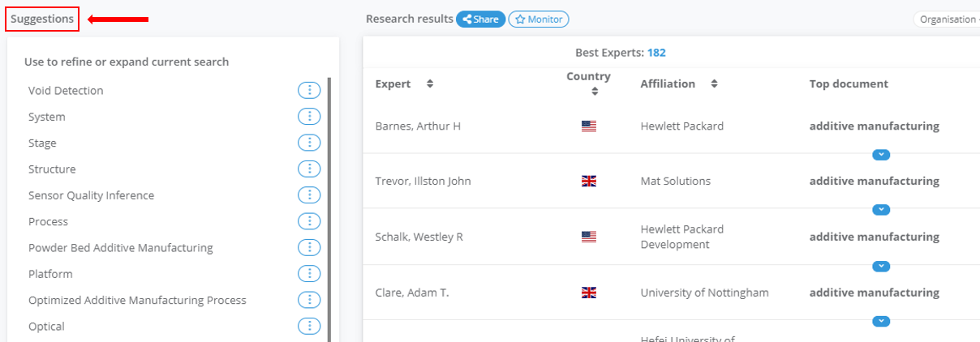Open options for Powder Bed Additive Manufacturing
The height and width of the screenshot is (342, 980).
[309, 247]
